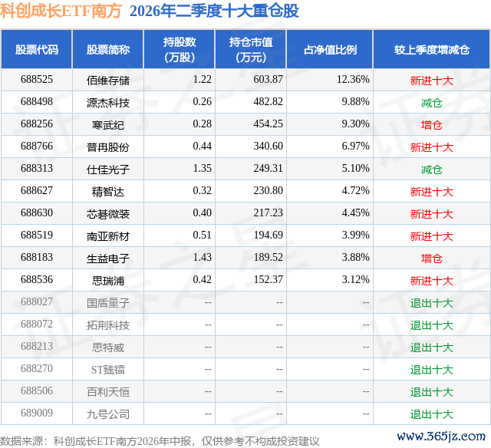Click the 新进十大 label for 普冉股份
This screenshot has height=448, width=491.
click(432, 147)
